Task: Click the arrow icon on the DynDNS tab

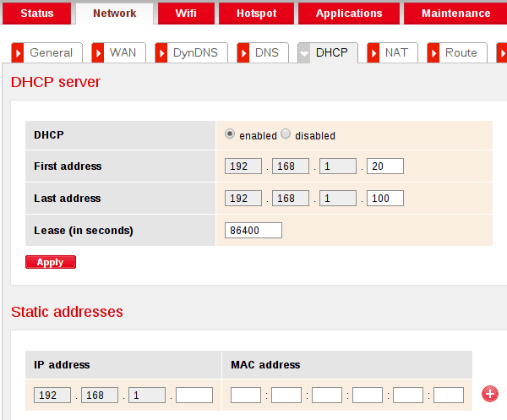Action: (161, 52)
